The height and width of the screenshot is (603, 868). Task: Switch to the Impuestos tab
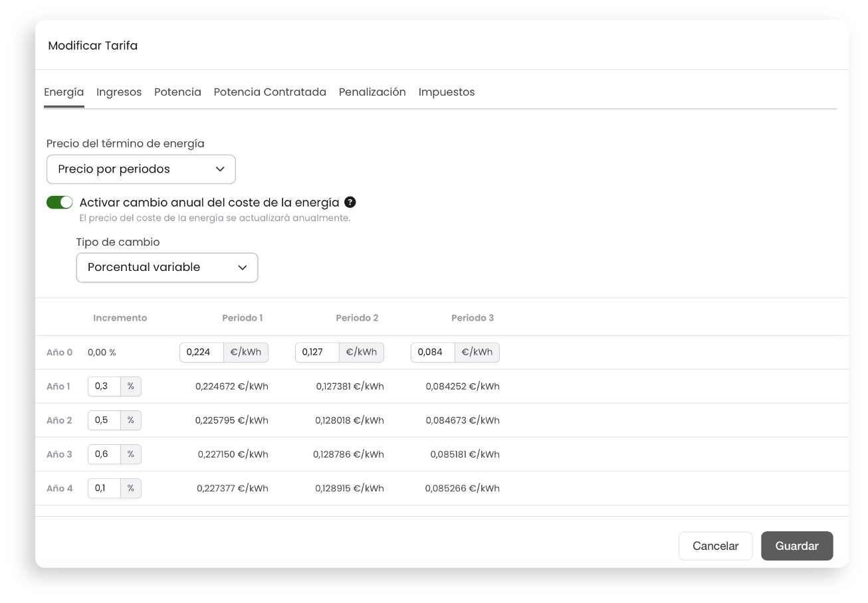coord(447,92)
